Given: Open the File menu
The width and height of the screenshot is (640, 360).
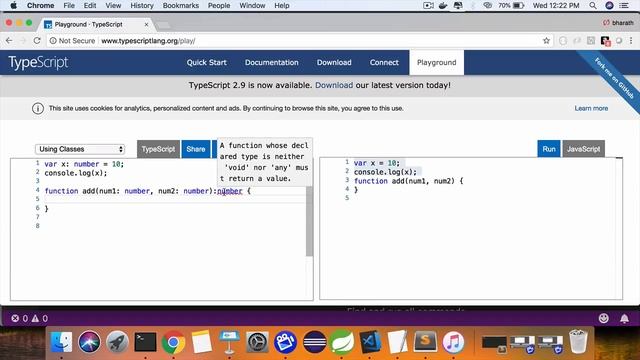Looking at the screenshot, I should click(69, 5).
